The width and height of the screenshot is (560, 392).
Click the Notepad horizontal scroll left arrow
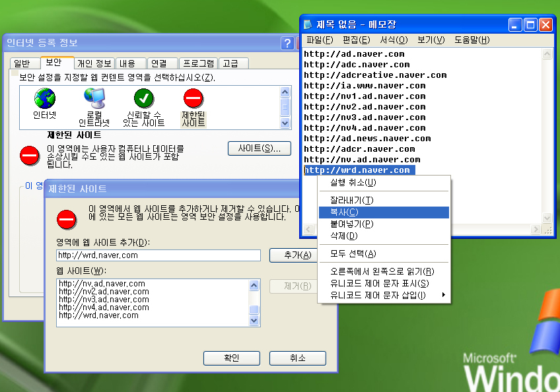pyautogui.click(x=309, y=230)
